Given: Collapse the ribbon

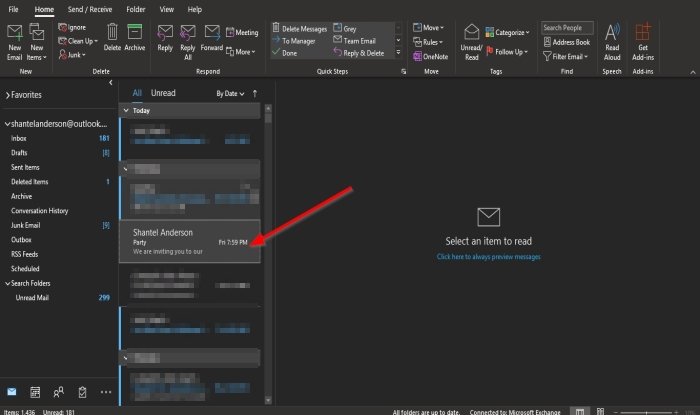Looking at the screenshot, I should click(693, 72).
